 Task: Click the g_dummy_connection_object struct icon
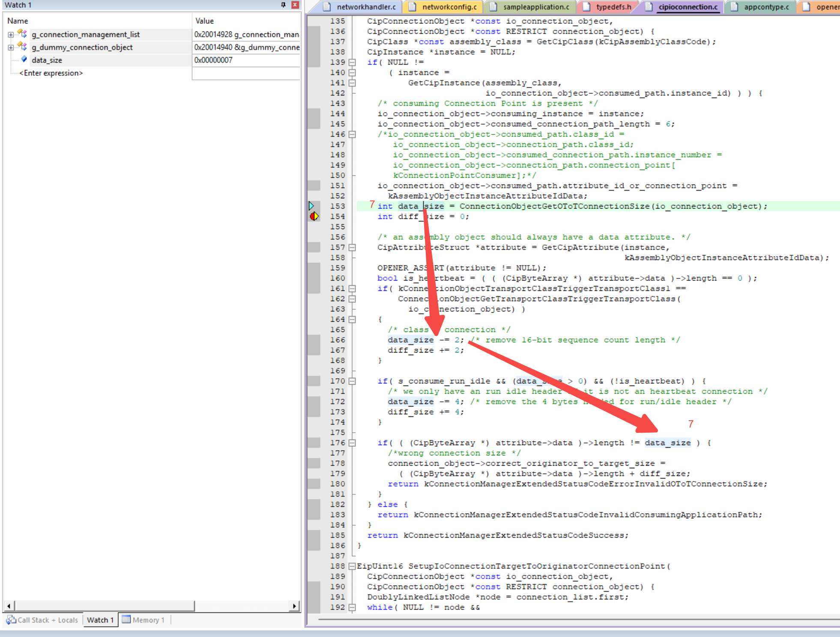22,47
